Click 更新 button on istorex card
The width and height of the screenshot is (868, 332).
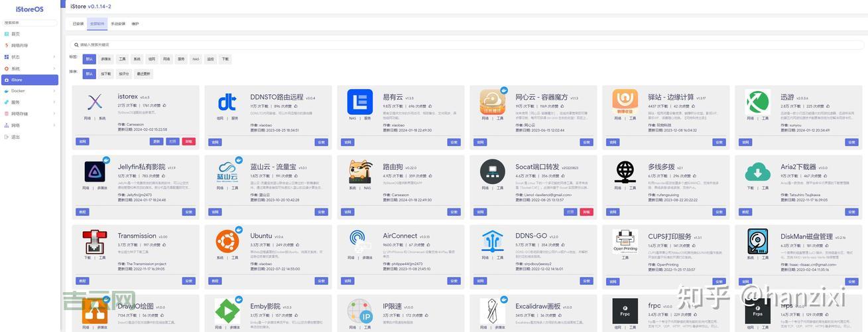(x=156, y=141)
